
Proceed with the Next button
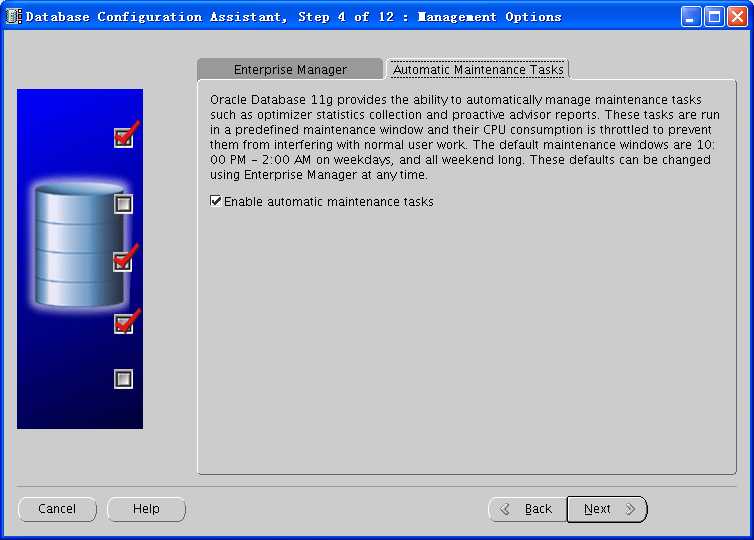pos(607,509)
